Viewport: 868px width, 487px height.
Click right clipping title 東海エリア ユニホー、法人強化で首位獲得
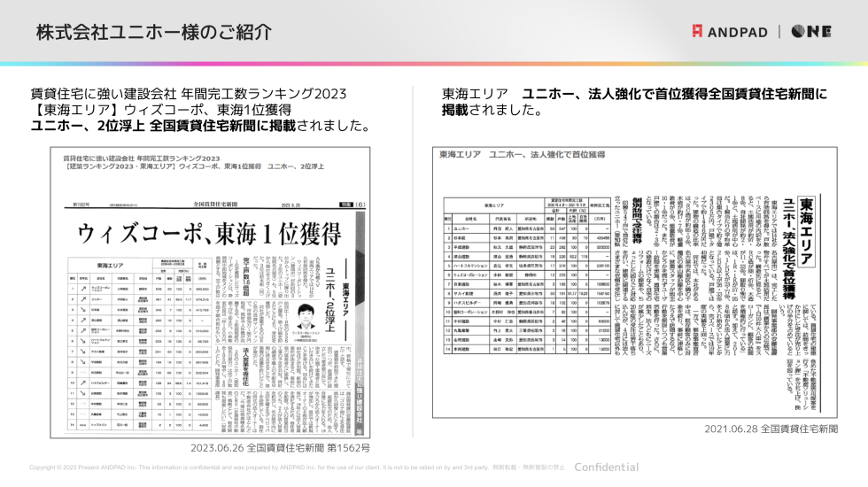522,154
